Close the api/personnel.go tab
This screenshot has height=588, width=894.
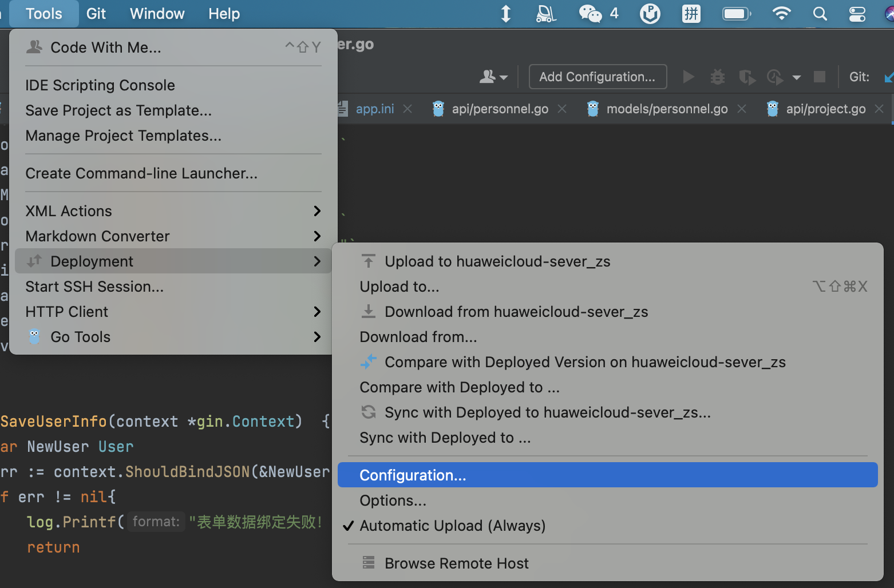[562, 109]
